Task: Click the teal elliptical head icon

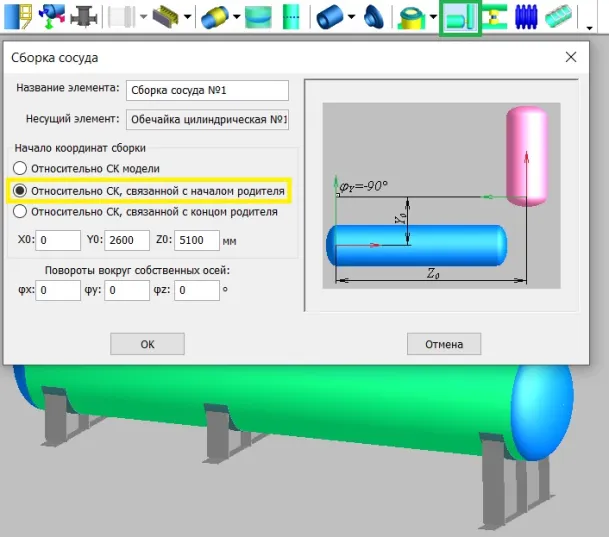Action: (258, 17)
